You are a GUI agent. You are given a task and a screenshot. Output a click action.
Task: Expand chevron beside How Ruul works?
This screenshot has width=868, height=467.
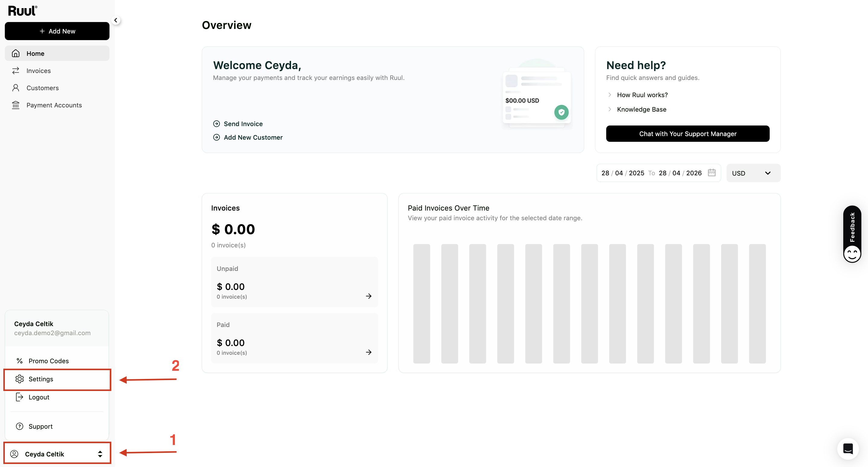tap(610, 95)
